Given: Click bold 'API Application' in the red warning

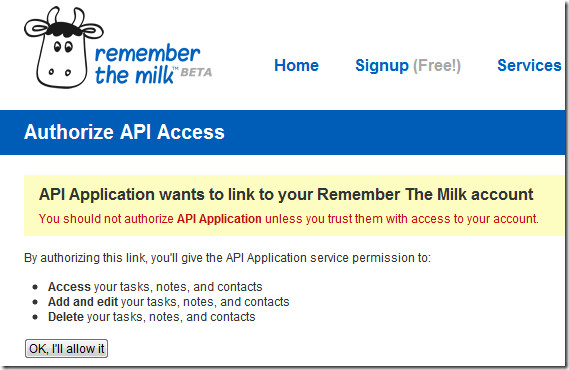Looking at the screenshot, I should coord(219,219).
